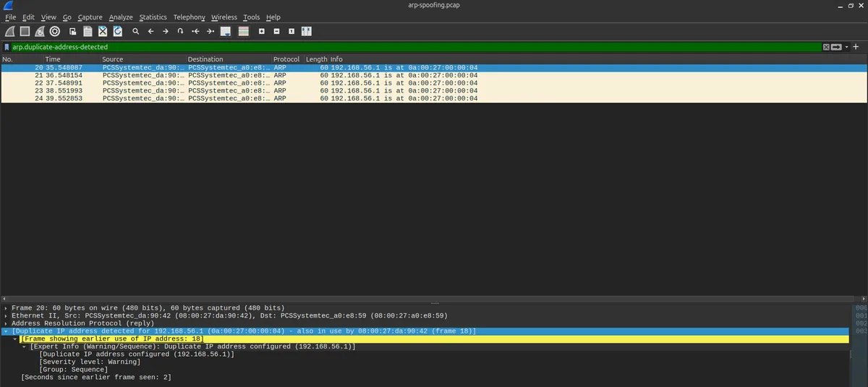Open capture options gear icon
The image size is (868, 387).
(x=54, y=31)
